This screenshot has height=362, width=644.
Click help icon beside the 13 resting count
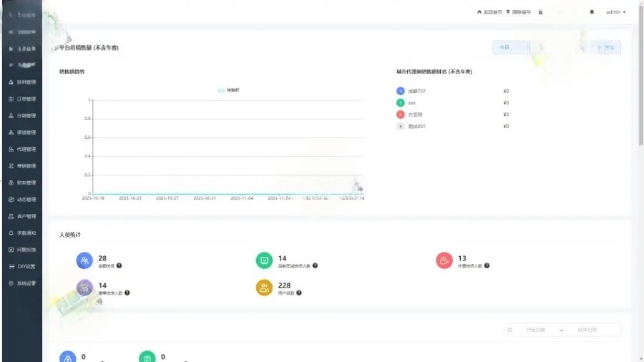(x=487, y=265)
